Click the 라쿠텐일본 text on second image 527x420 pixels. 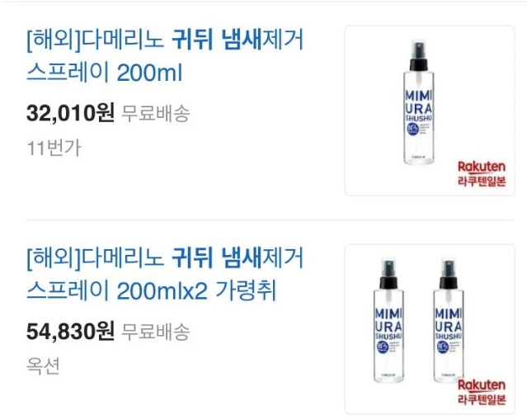[x=482, y=399]
